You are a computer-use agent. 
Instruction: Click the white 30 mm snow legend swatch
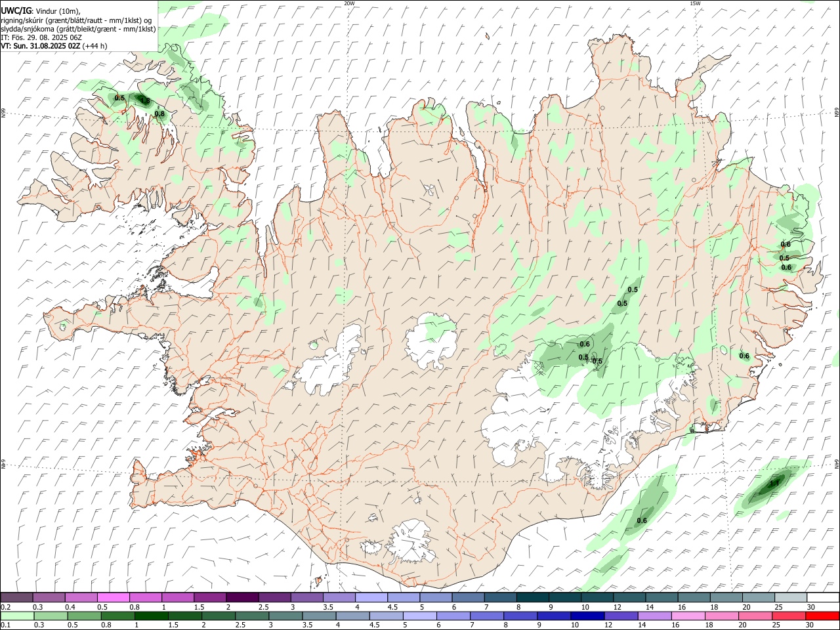pyautogui.click(x=822, y=597)
